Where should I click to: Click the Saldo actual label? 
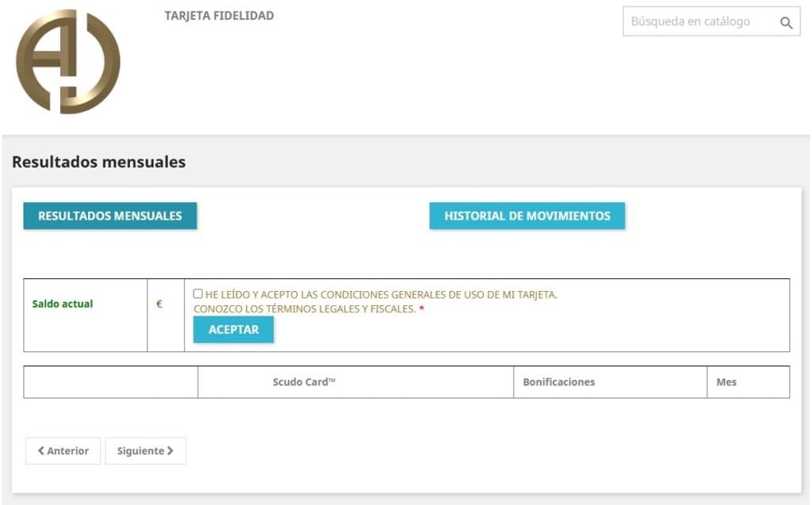click(63, 304)
